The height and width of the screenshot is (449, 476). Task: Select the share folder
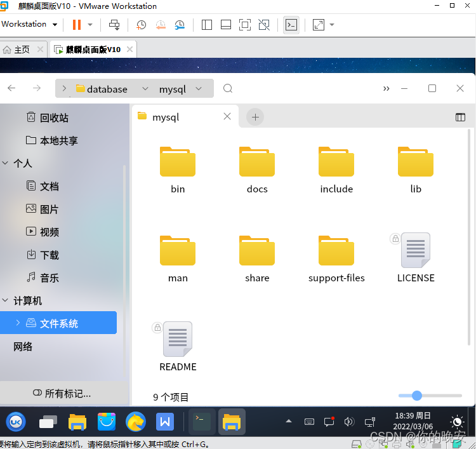(x=257, y=259)
